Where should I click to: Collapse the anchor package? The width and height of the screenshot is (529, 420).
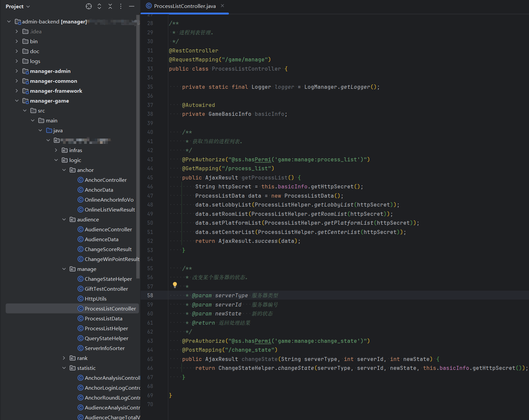[x=64, y=170]
